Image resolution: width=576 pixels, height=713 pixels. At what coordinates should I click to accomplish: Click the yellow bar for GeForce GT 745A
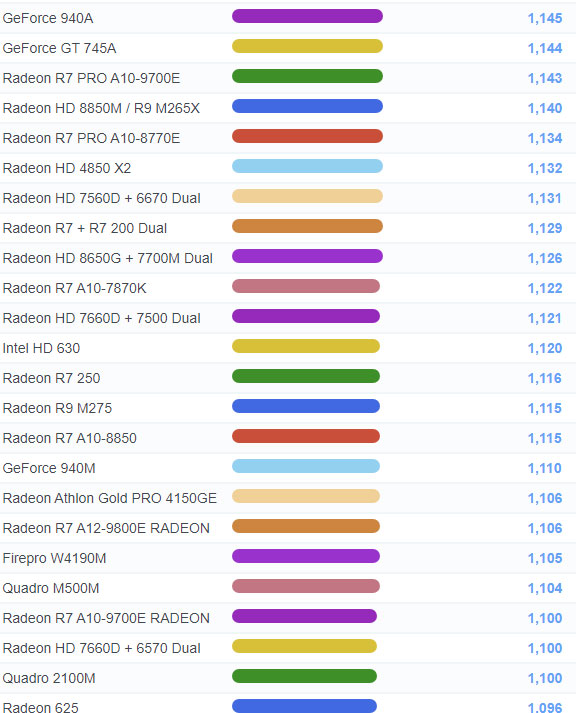[x=307, y=46]
